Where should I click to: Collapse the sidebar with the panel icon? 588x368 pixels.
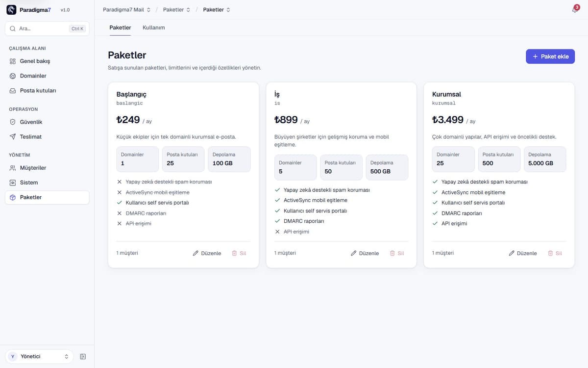pyautogui.click(x=83, y=357)
